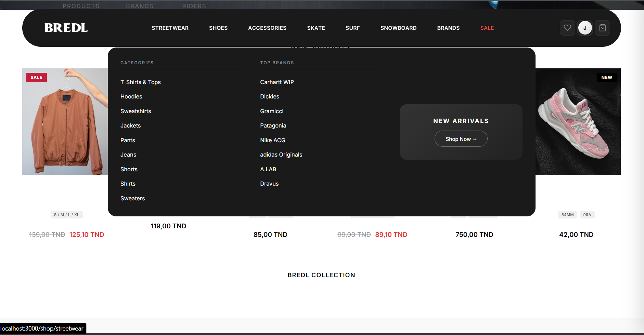Open A.LAB brand link
Viewport: 644px width, 335px height.
[268, 170]
